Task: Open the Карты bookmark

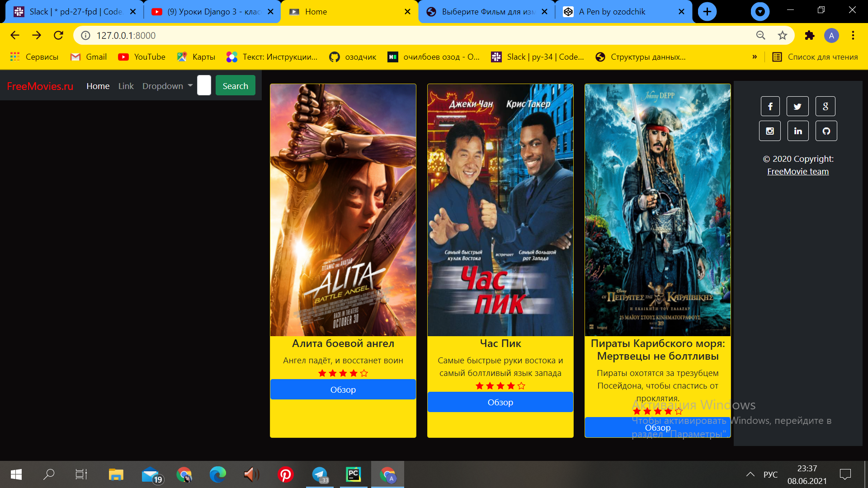Action: click(x=196, y=57)
